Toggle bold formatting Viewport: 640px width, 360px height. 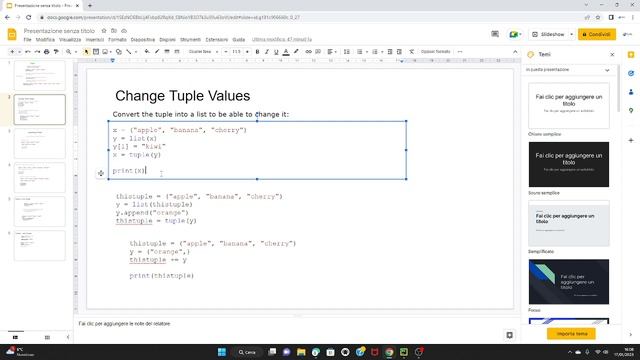pos(257,52)
